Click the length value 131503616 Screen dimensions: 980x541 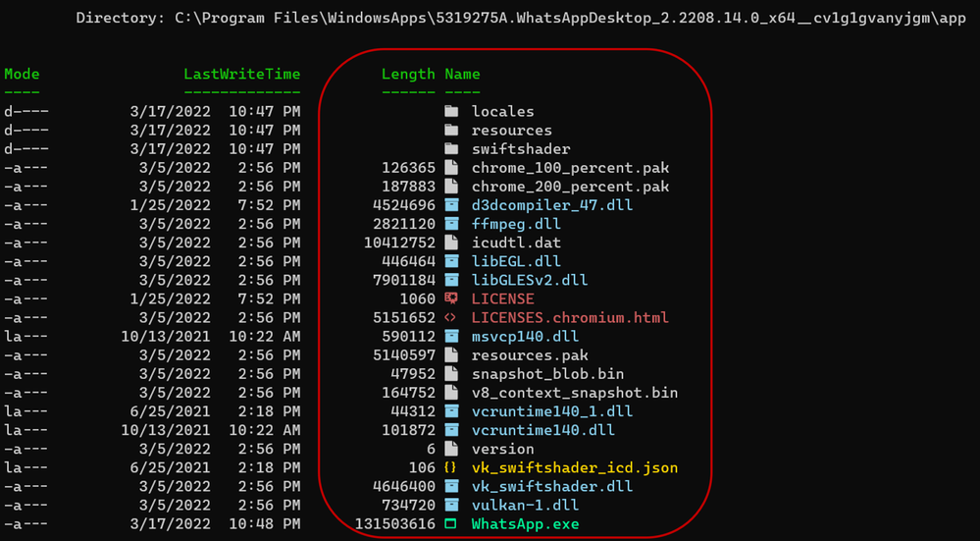395,524
